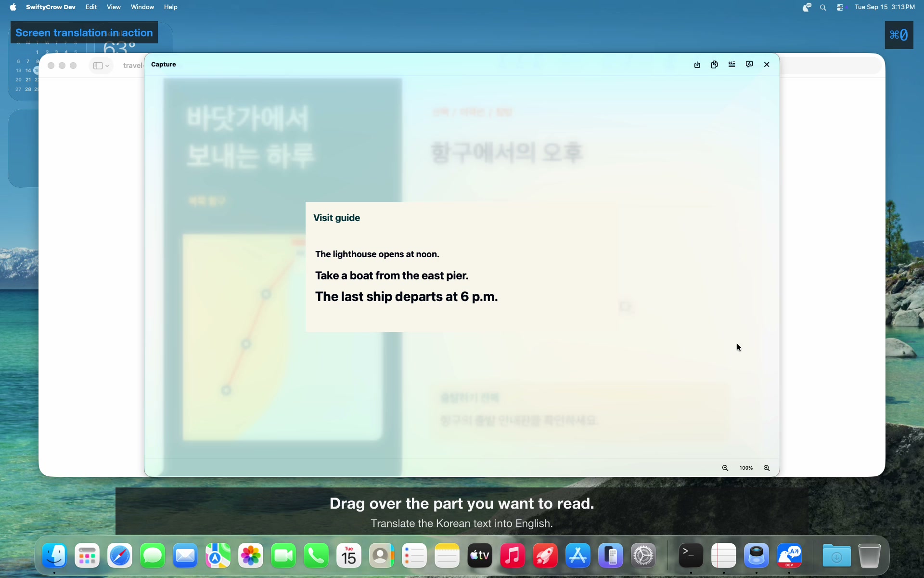Open App Store from the Dock
924x578 pixels.
point(578,556)
